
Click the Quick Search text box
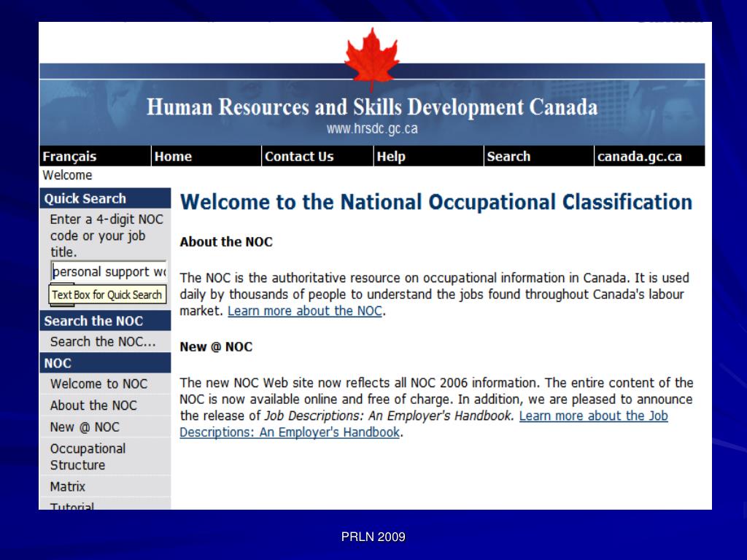109,271
